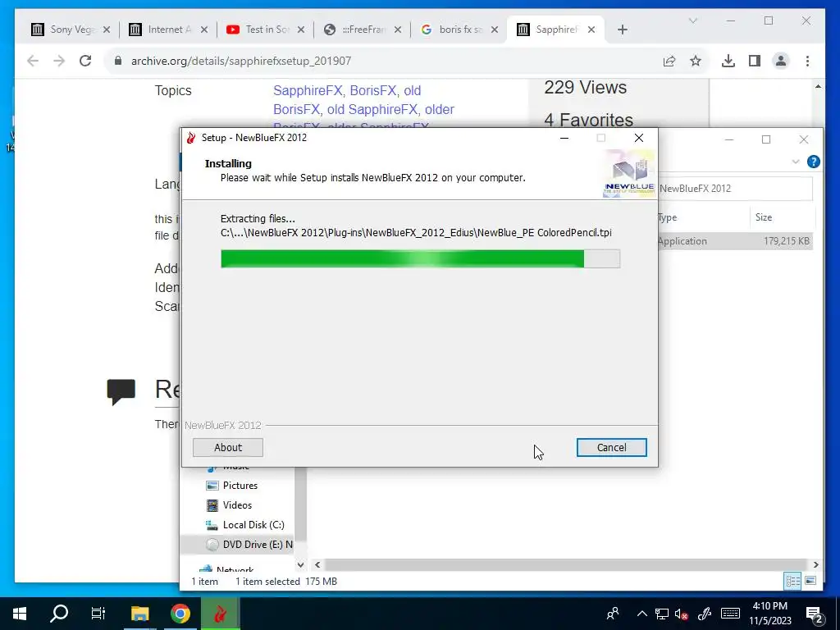Image resolution: width=840 pixels, height=630 pixels.
Task: Switch to the Internet Archive tab
Action: (x=167, y=30)
